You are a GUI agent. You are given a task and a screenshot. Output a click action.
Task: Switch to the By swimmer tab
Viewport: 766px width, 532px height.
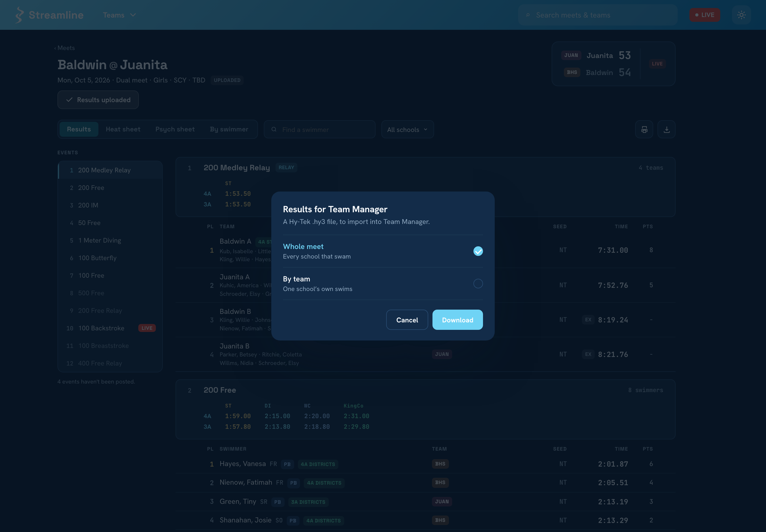229,129
